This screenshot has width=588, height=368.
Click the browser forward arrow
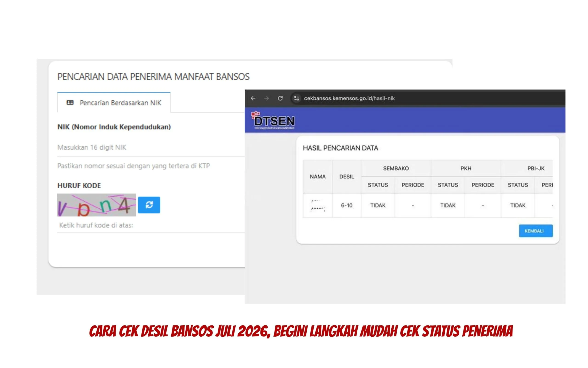[266, 98]
